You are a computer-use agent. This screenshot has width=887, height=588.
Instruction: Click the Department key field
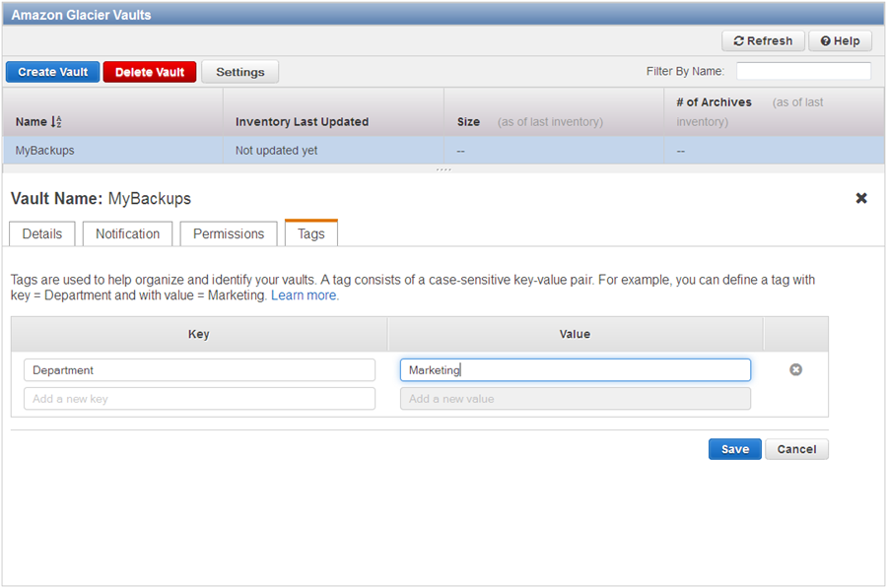click(x=199, y=370)
